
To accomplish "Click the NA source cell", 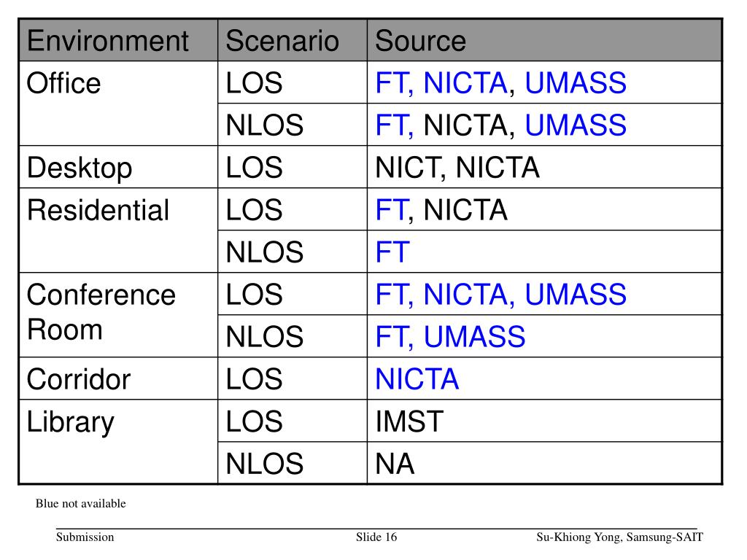I will (x=544, y=463).
